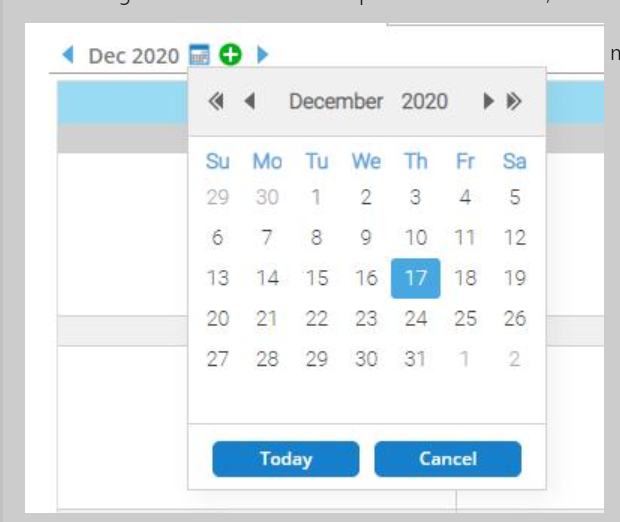Pick the greyed-out November 29 date
This screenshot has width=620, height=522.
tap(217, 197)
